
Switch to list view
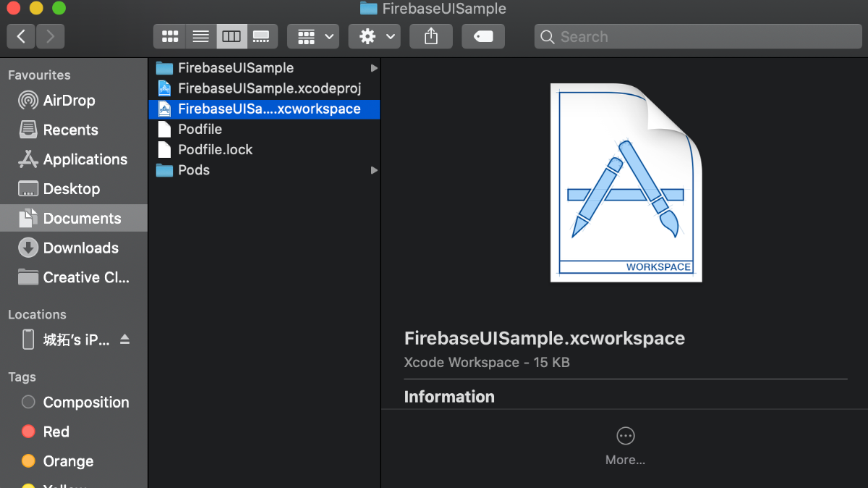[201, 36]
